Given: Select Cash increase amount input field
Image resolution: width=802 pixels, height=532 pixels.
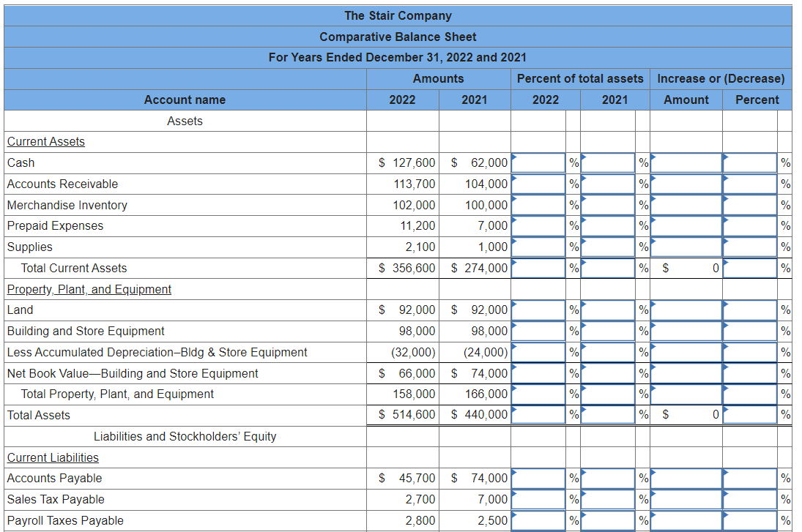Looking at the screenshot, I should tap(686, 163).
